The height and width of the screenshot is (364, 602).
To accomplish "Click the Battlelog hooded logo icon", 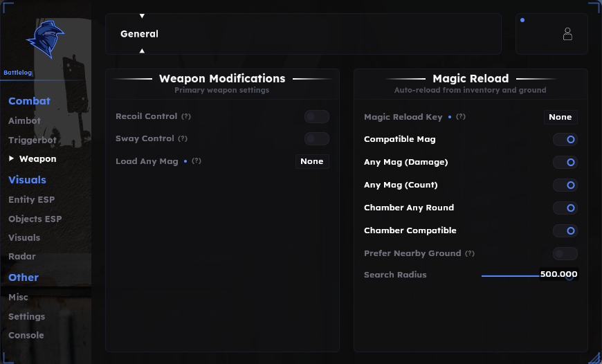I will point(45,39).
